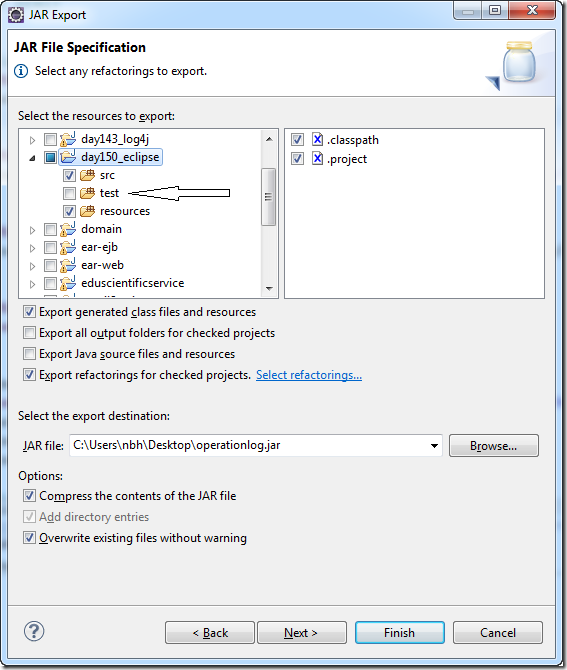This screenshot has width=567, height=670.
Task: Select the ear-ejb project label
Action: [x=99, y=247]
